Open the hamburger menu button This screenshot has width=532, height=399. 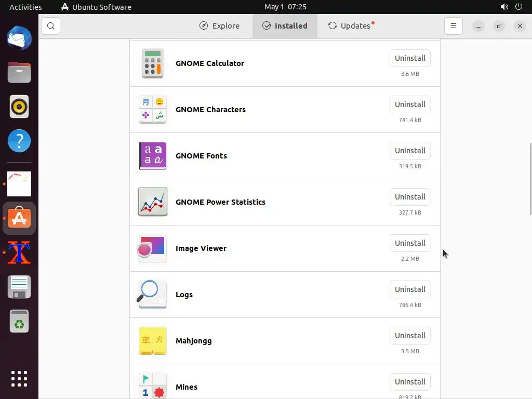(453, 26)
